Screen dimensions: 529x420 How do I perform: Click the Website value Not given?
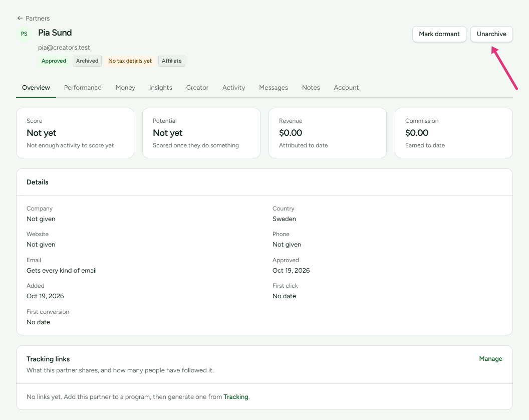pyautogui.click(x=41, y=245)
